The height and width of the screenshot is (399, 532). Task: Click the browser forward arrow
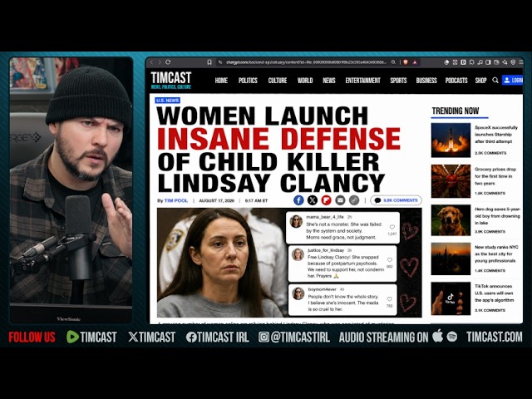(x=160, y=62)
